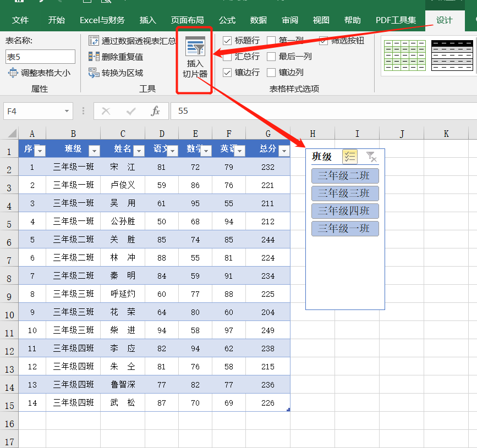477x448 pixels.
Task: Click the table name input field 表5
Action: coord(40,57)
